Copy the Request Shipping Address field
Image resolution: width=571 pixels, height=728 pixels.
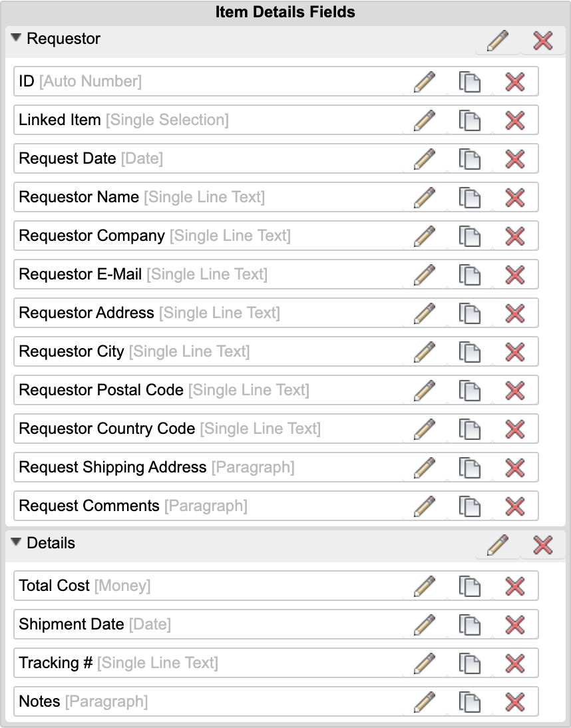point(469,468)
